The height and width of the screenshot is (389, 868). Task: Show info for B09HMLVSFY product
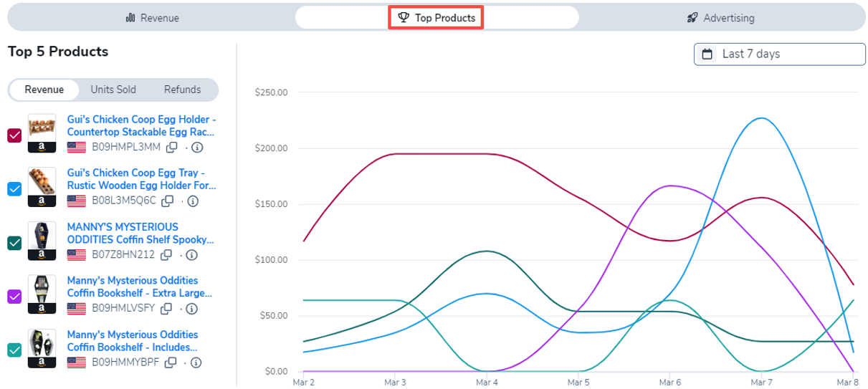pos(191,308)
